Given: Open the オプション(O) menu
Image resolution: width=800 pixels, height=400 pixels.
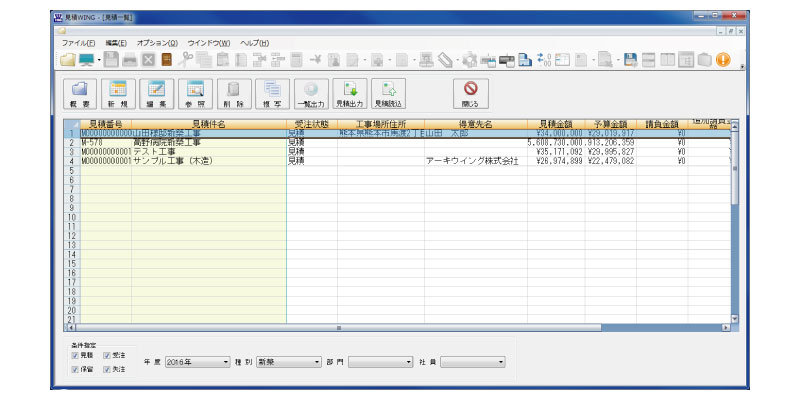Looking at the screenshot, I should (157, 43).
